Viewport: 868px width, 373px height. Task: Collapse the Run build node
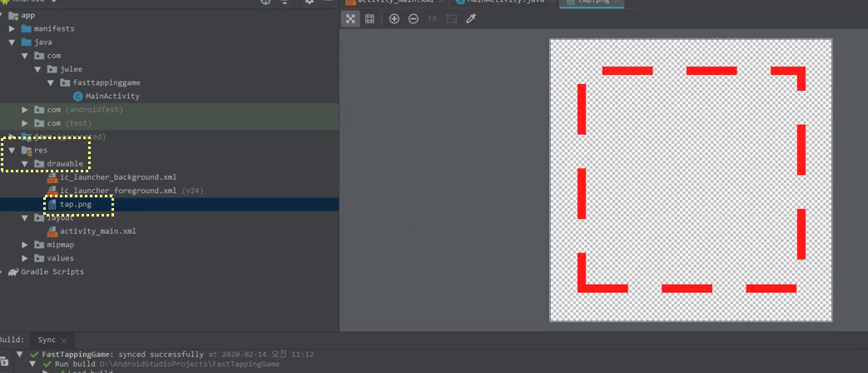(32, 364)
